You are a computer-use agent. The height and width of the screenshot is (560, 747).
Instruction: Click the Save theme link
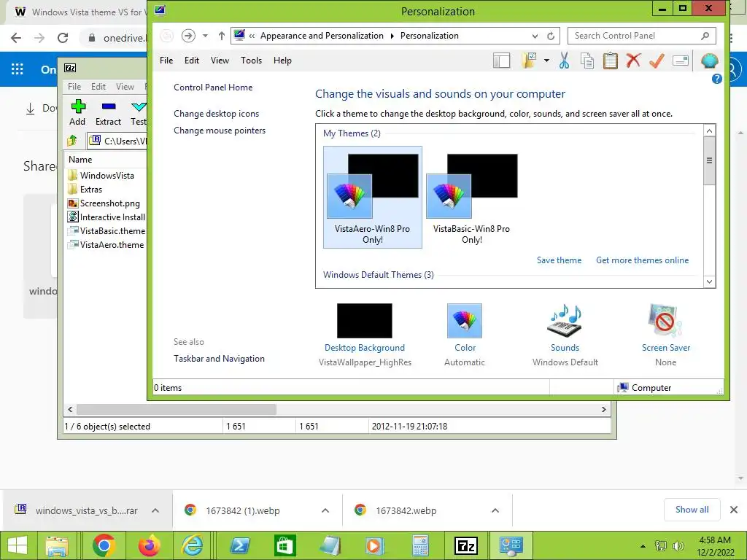coord(559,260)
